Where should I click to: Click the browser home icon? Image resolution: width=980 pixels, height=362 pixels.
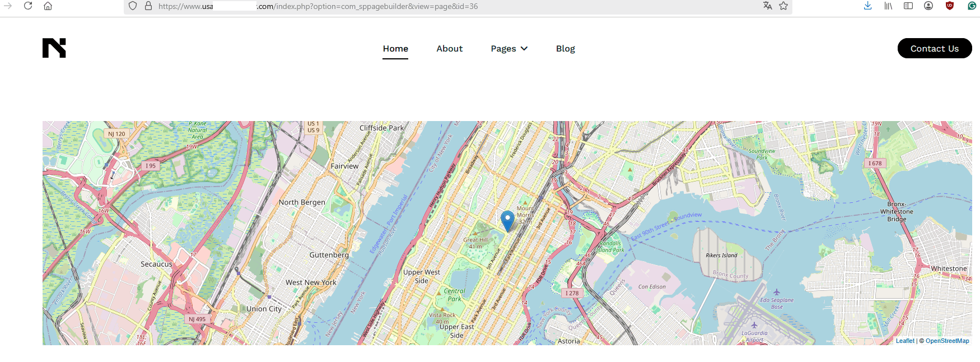pyautogui.click(x=48, y=6)
